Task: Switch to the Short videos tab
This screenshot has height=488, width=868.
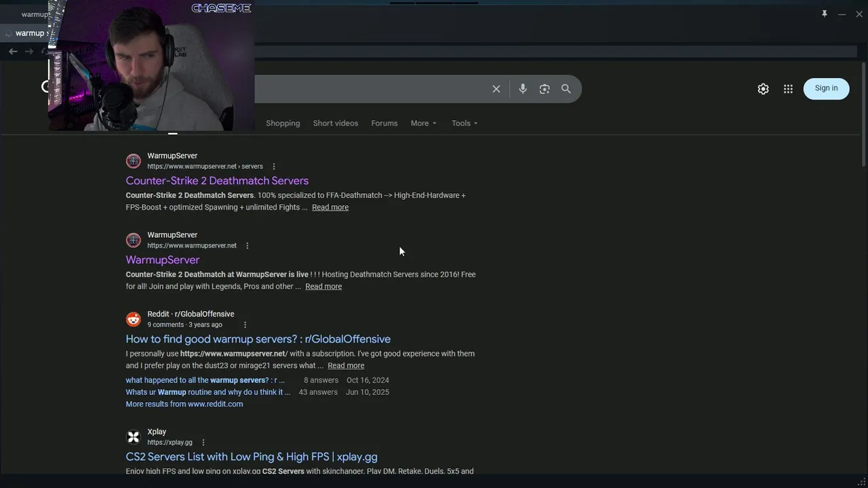Action: click(x=336, y=123)
